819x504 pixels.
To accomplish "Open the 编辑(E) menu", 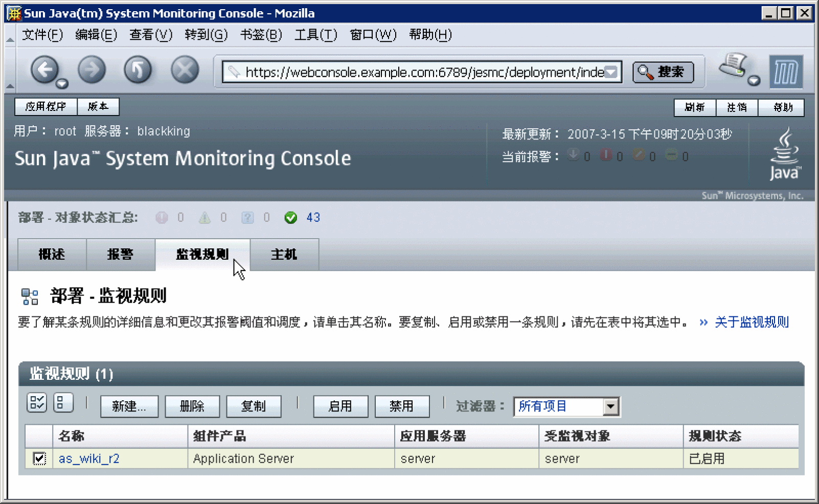I will pyautogui.click(x=96, y=35).
